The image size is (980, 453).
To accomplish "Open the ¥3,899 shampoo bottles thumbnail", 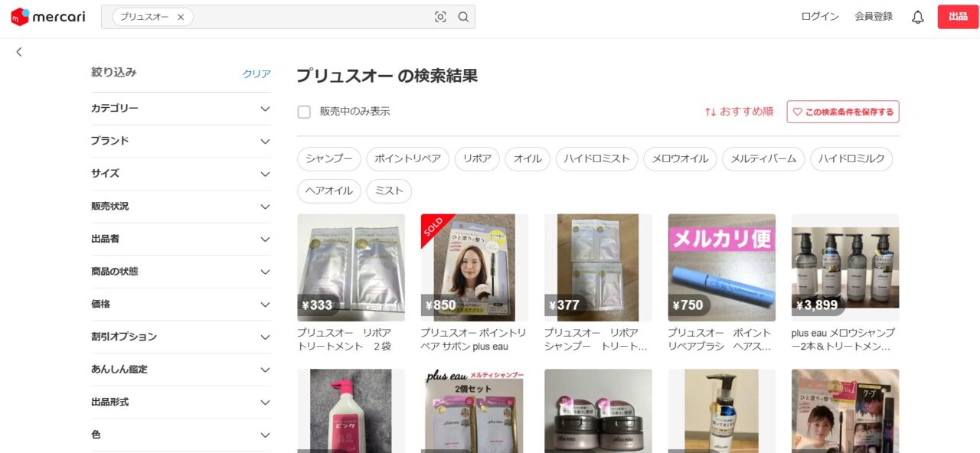I will 845,268.
